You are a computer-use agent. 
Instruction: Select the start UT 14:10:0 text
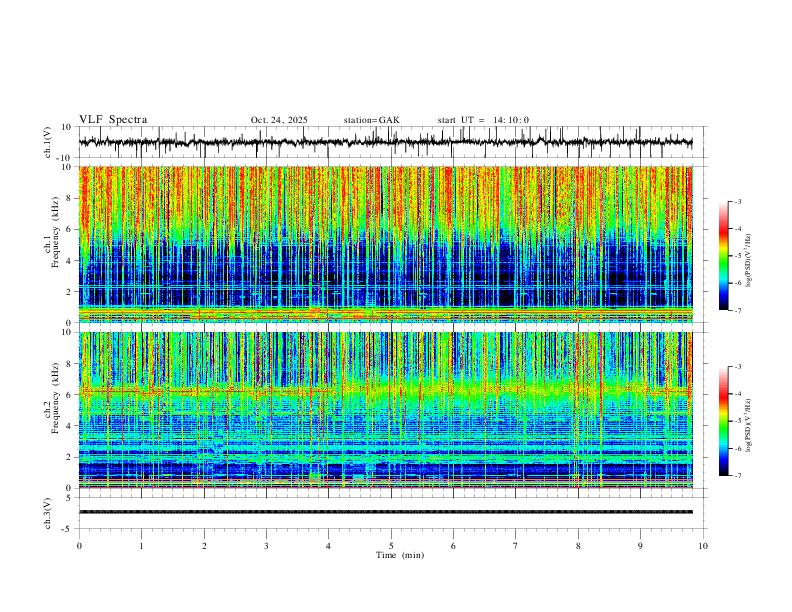click(x=483, y=120)
